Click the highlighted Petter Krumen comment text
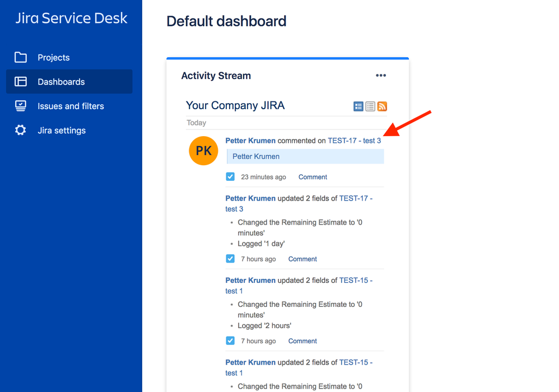 (256, 156)
